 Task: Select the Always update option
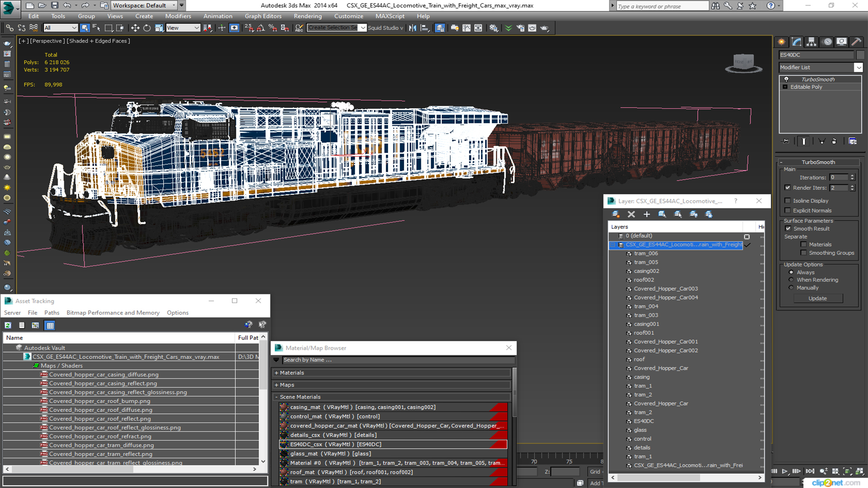(x=791, y=272)
